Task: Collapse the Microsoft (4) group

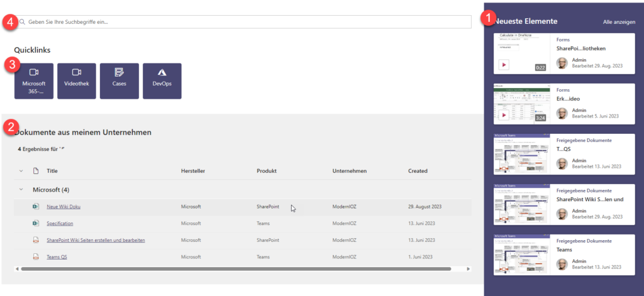Action: pos(21,190)
